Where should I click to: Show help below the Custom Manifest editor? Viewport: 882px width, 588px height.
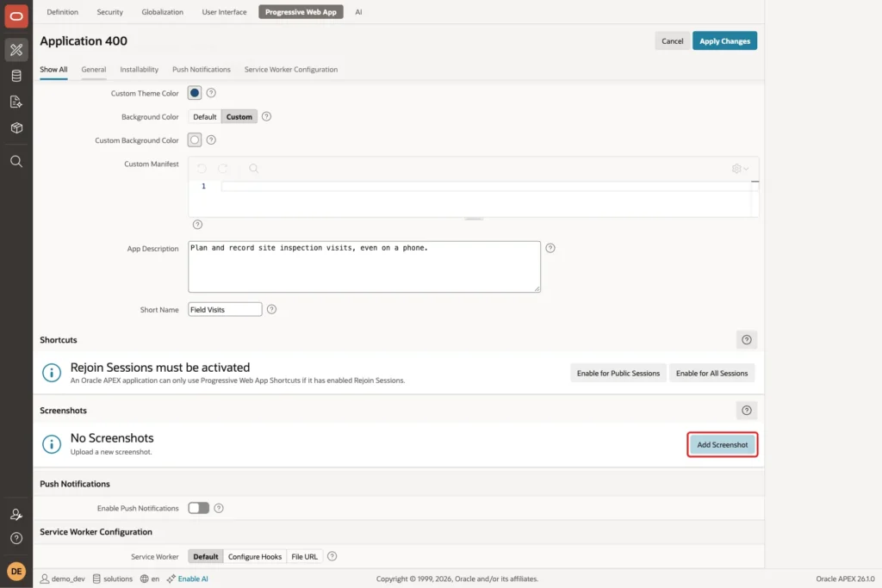point(197,225)
